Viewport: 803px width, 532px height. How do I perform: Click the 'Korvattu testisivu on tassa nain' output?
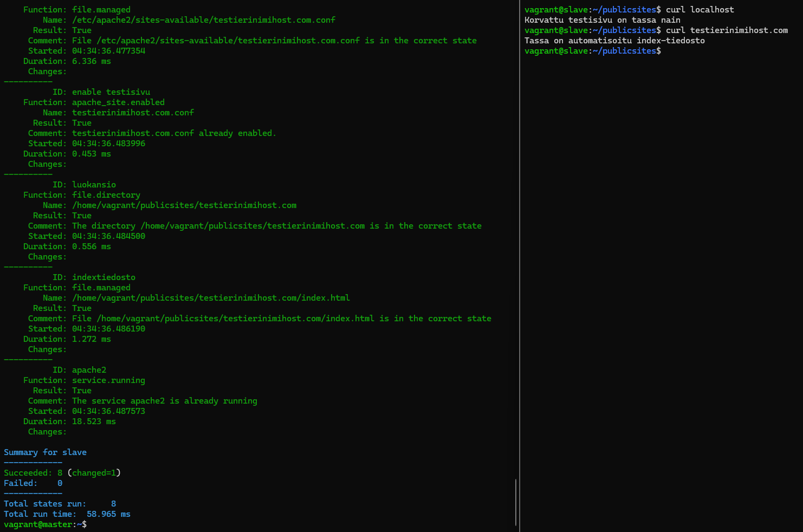tap(602, 20)
